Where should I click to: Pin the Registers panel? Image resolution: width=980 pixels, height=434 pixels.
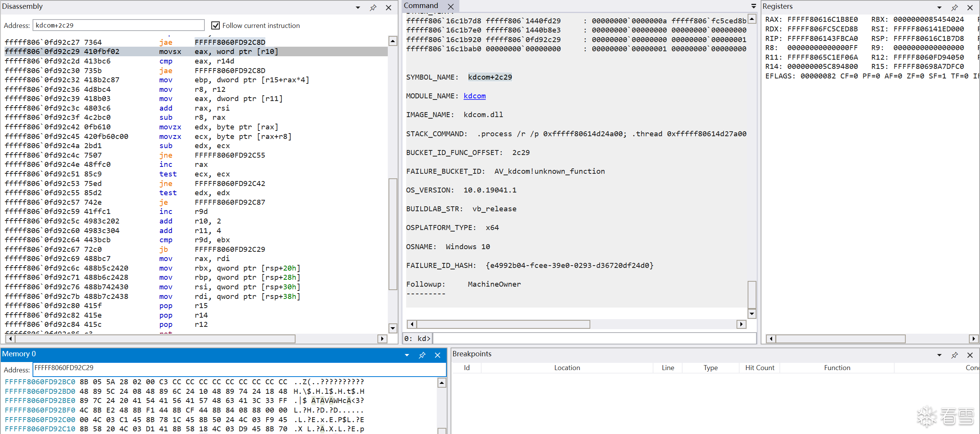pos(954,8)
